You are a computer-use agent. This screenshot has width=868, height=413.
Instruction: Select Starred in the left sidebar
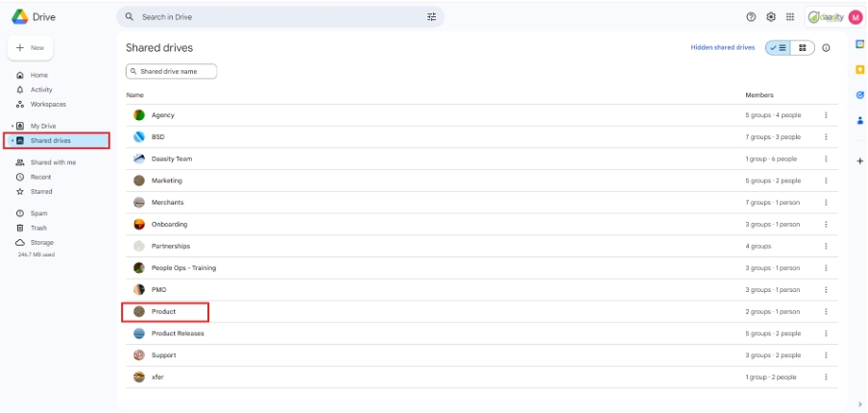tap(40, 191)
